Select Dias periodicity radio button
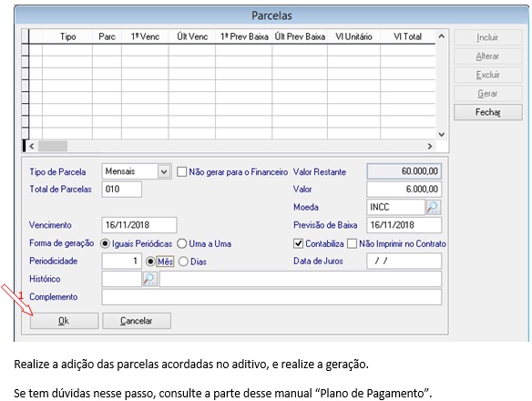The width and height of the screenshot is (532, 401). click(x=183, y=262)
